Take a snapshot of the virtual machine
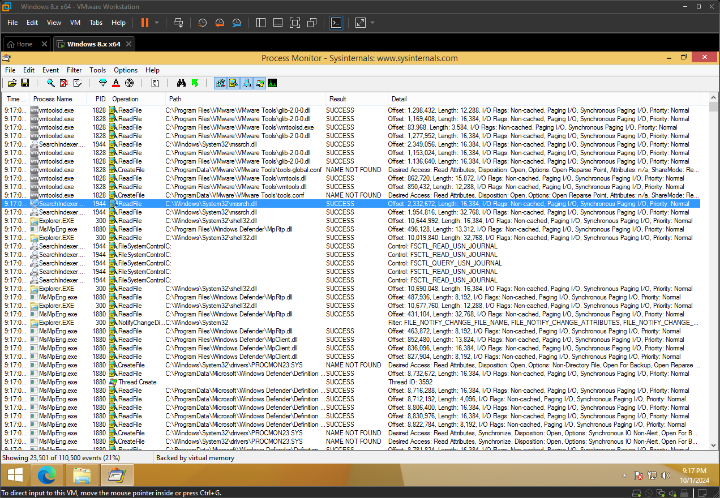Screen dimensions: 720x498 tap(202, 22)
